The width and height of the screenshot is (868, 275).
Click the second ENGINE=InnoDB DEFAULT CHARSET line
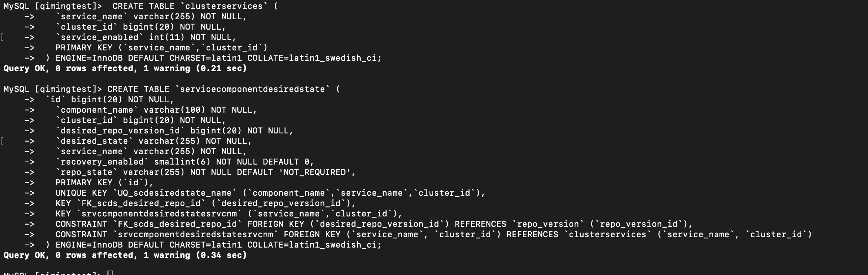click(x=213, y=245)
